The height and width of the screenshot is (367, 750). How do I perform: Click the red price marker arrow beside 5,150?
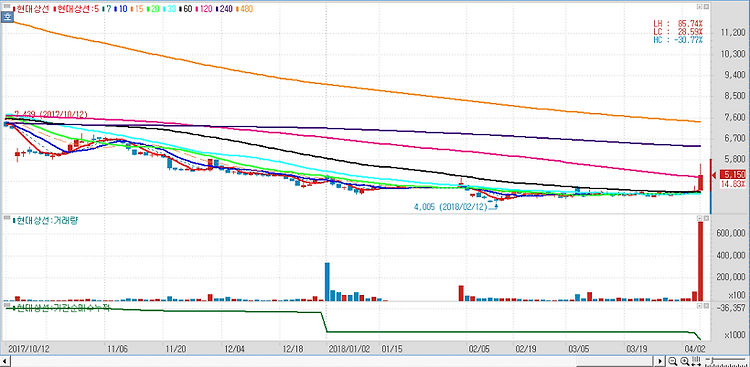tap(713, 176)
